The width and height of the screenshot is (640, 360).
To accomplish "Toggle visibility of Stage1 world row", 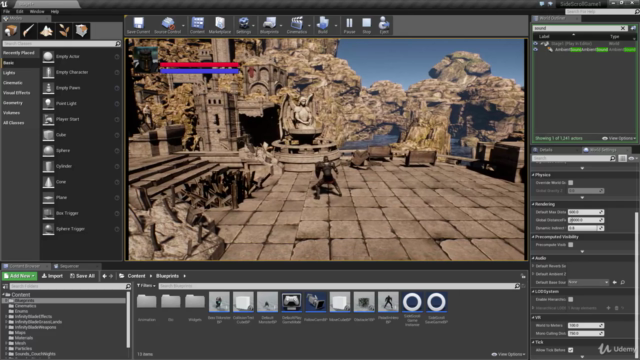I will pos(536,44).
